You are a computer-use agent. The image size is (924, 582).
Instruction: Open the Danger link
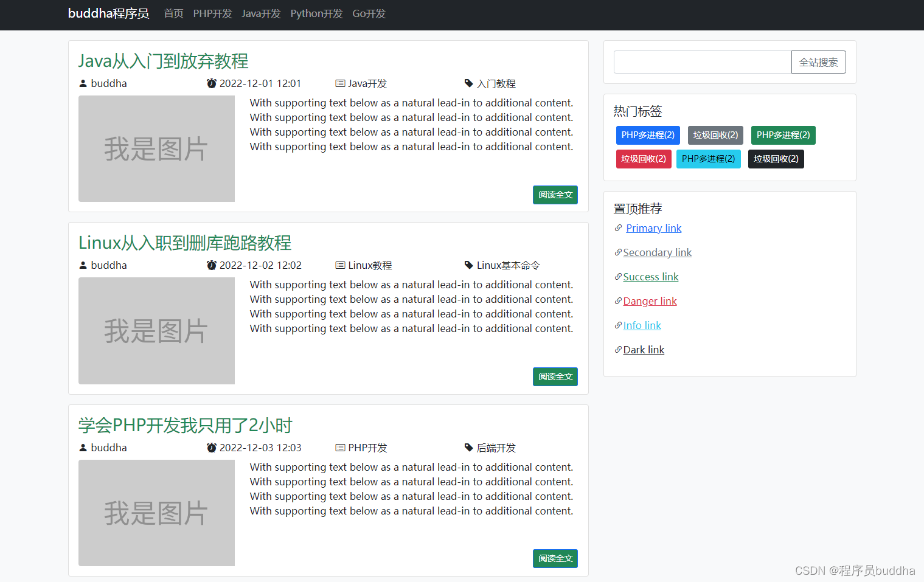[x=650, y=301]
